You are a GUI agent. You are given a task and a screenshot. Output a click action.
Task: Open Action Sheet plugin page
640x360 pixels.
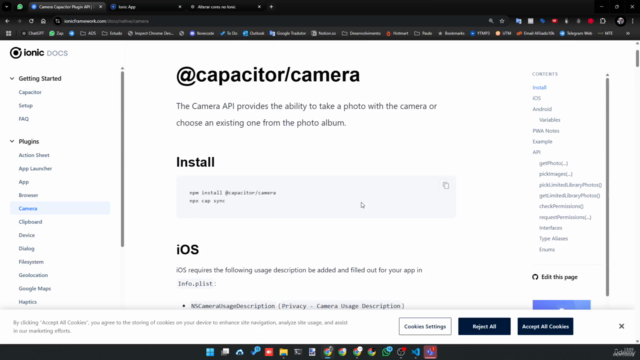pos(34,155)
